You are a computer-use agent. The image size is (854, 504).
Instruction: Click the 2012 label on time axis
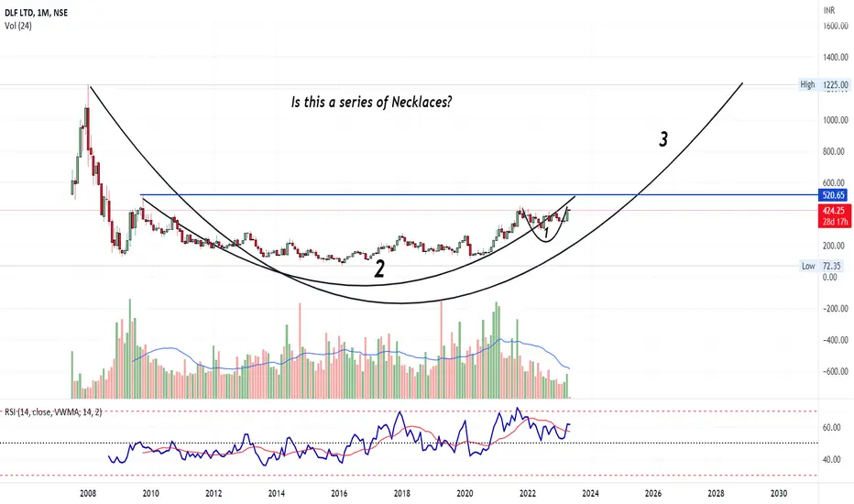pyautogui.click(x=213, y=494)
